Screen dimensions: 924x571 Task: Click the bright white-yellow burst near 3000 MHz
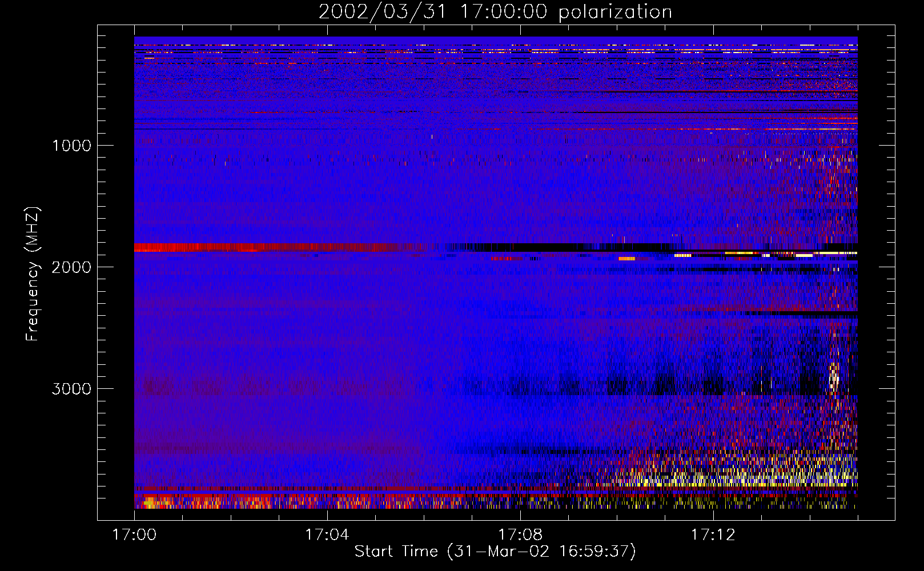tap(834, 378)
